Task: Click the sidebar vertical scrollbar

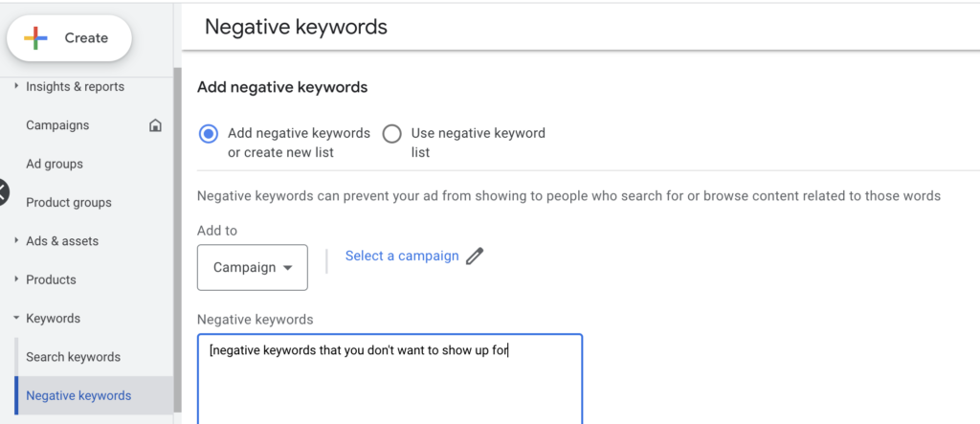Action: point(177,241)
